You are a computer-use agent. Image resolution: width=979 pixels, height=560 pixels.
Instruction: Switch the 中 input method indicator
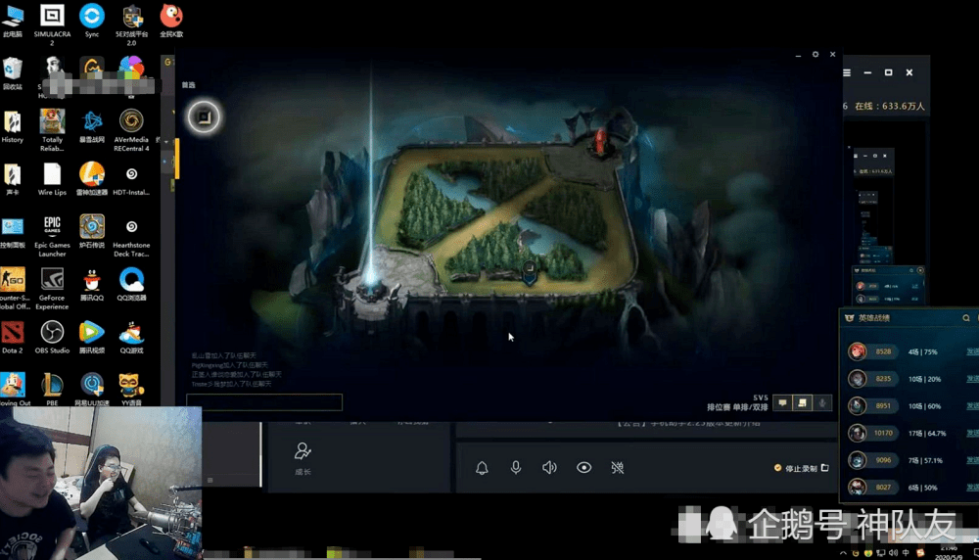pos(906,552)
